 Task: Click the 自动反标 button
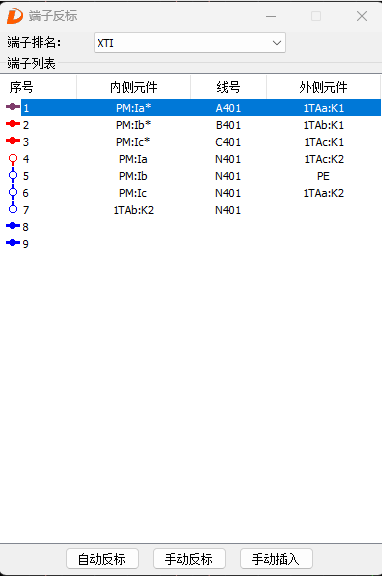point(102,559)
